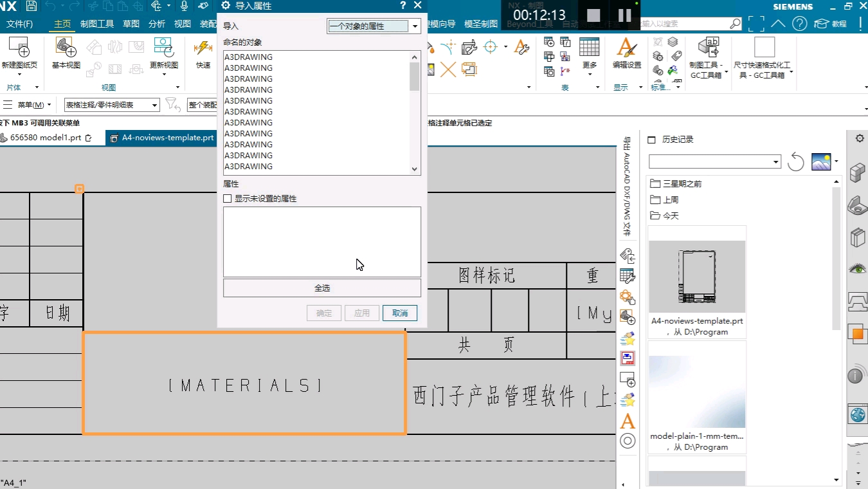Open the 一个对象的属性 dropdown
Image resolution: width=868 pixels, height=489 pixels.
(x=415, y=27)
